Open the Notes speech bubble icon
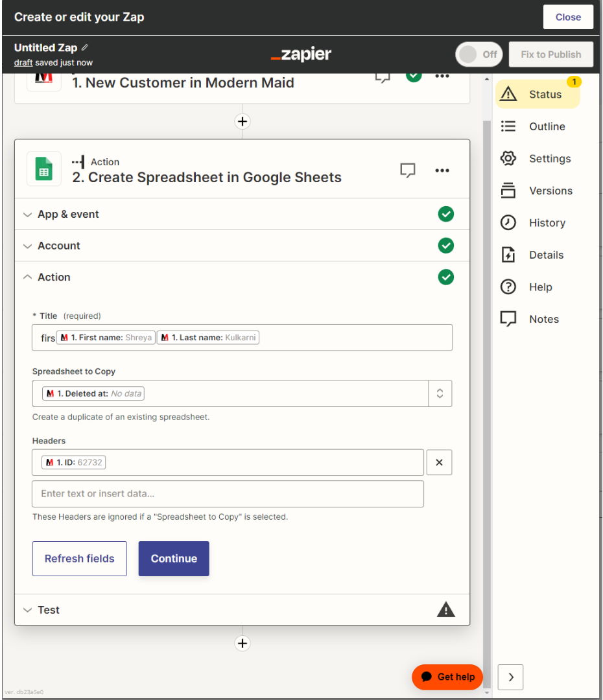 click(508, 319)
